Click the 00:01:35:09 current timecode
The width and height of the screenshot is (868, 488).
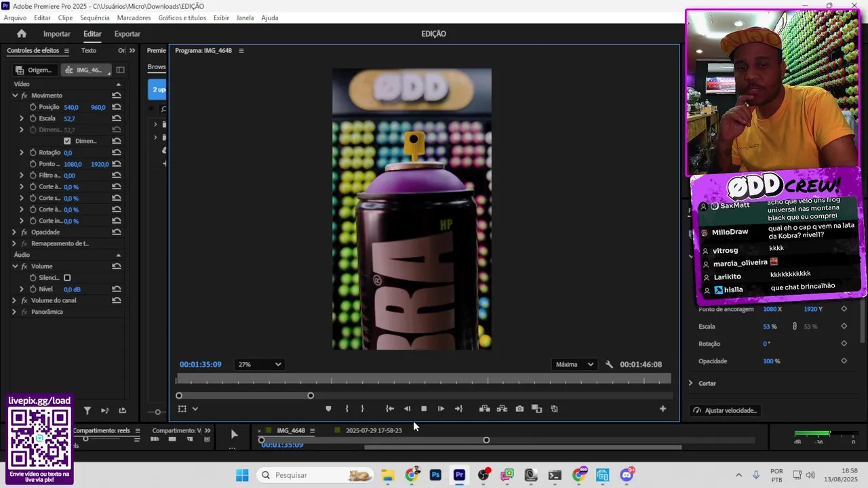click(200, 365)
